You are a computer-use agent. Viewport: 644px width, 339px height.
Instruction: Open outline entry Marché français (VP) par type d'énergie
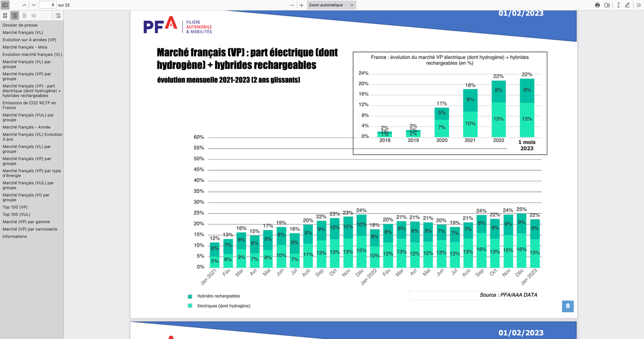(x=32, y=173)
